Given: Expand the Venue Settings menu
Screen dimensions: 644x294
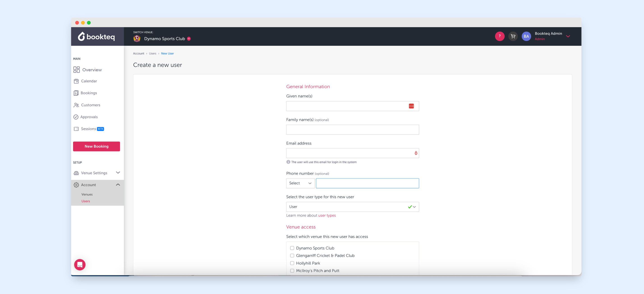Looking at the screenshot, I should tap(97, 173).
